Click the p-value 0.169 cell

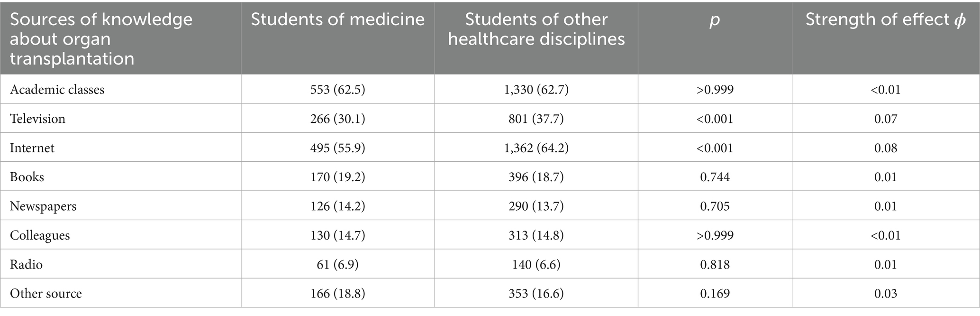click(715, 294)
